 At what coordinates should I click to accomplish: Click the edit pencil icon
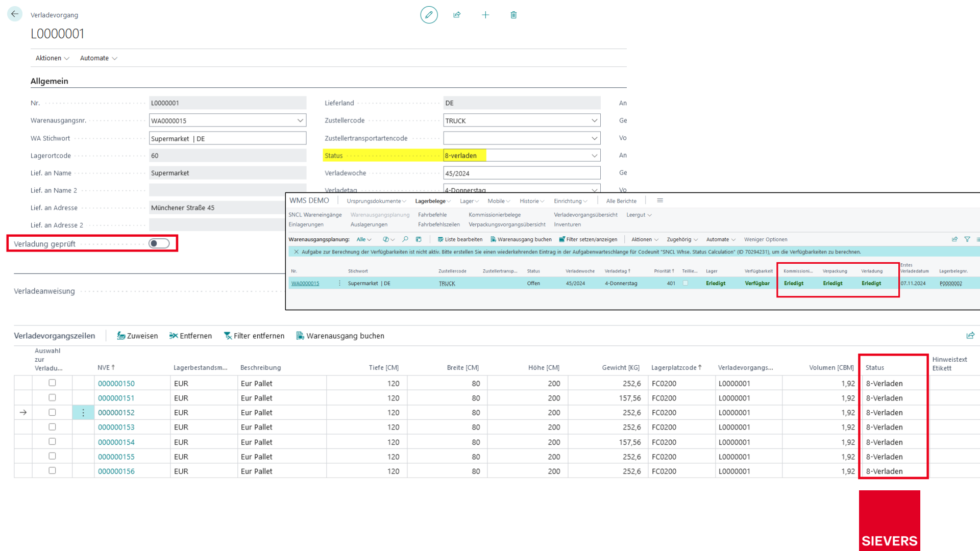(429, 15)
